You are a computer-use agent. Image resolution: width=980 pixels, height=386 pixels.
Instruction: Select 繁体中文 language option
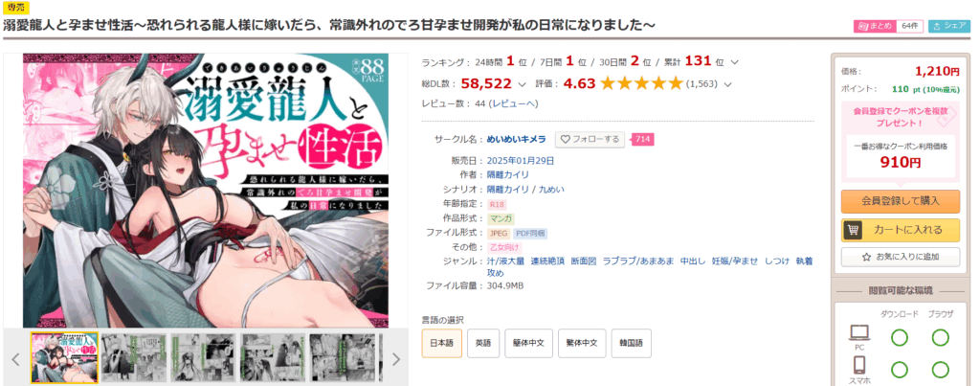(582, 344)
